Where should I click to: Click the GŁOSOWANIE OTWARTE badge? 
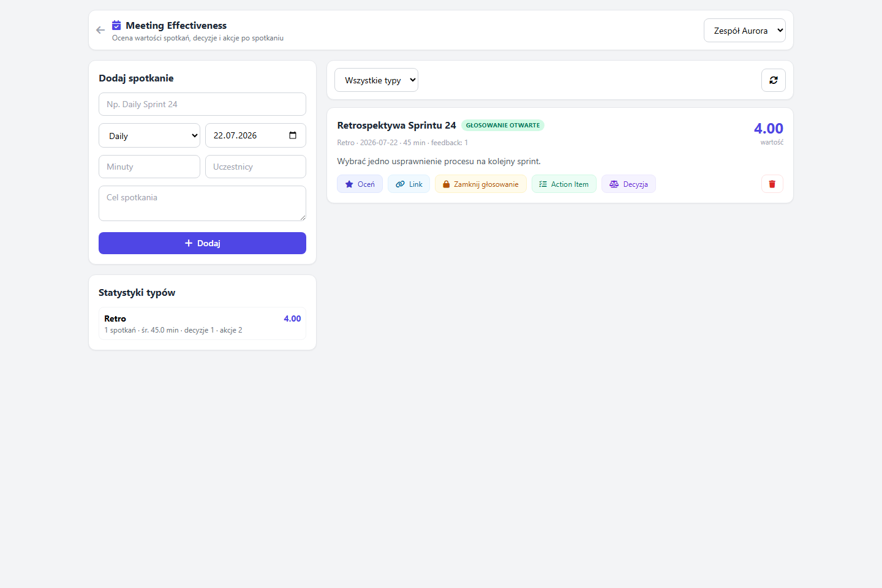(503, 125)
